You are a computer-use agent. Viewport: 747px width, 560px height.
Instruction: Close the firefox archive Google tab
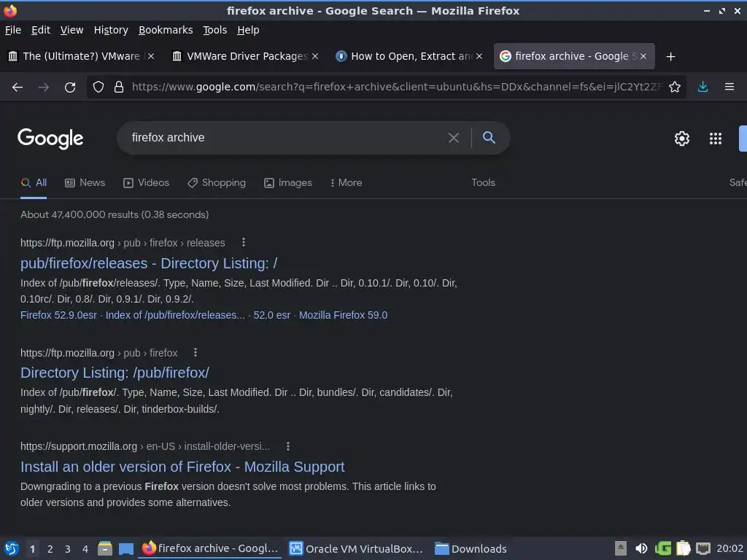643,56
